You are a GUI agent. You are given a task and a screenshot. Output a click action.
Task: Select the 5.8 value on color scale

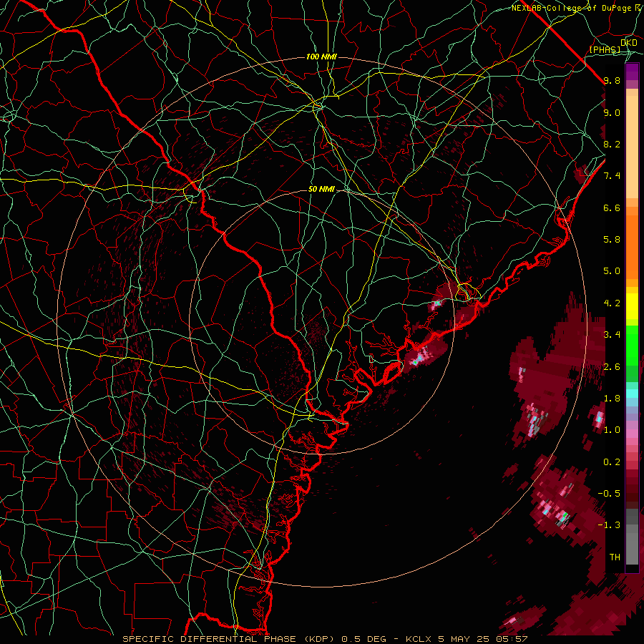pos(612,240)
